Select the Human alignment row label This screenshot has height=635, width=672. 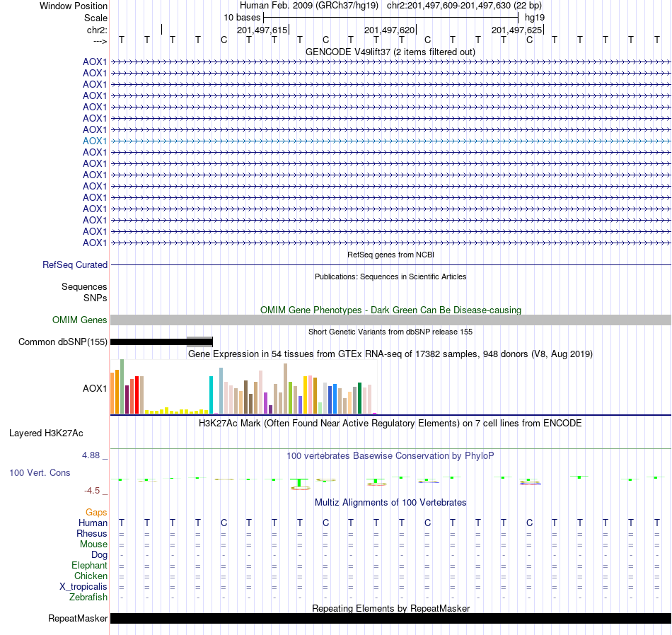93,523
